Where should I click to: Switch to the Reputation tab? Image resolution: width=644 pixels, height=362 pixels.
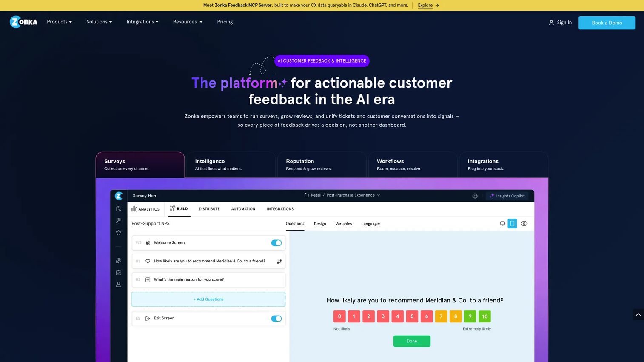point(322,165)
